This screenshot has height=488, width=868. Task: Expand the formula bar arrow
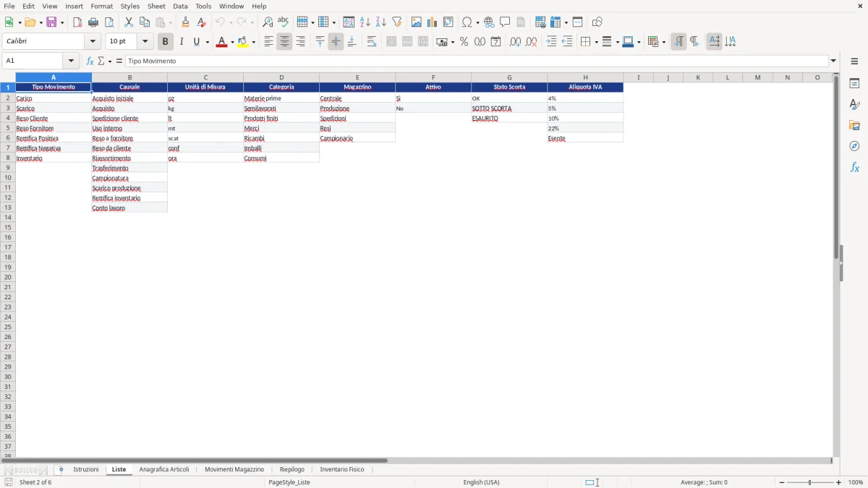[x=833, y=61]
